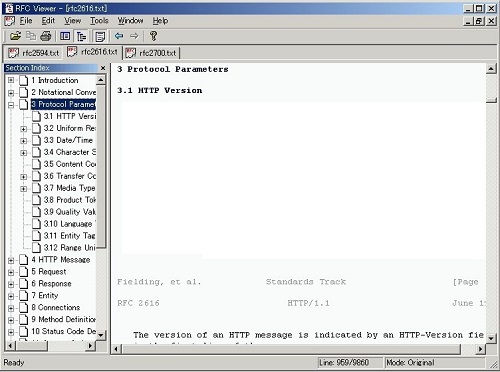500x372 pixels.
Task: Expand the 5 Request node
Action: [11, 272]
